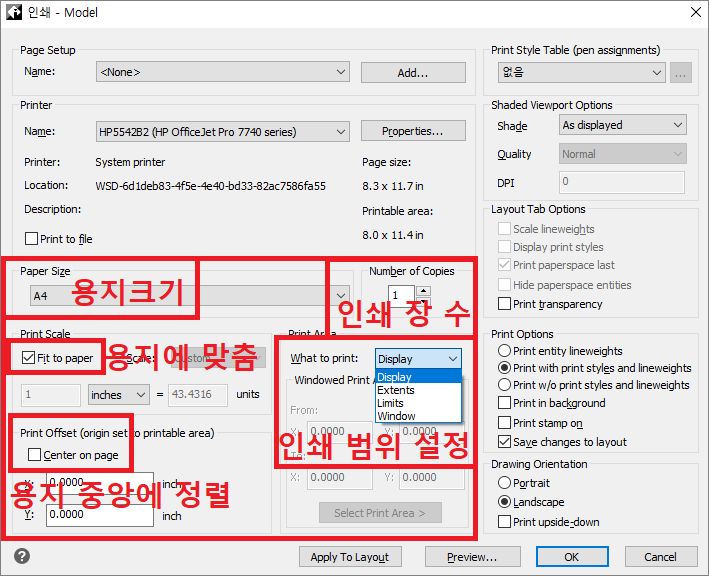Click the DPI input field

pyautogui.click(x=622, y=182)
